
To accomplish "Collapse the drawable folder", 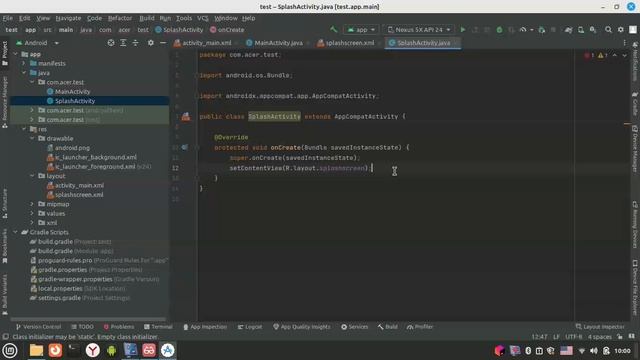I will coord(32,138).
